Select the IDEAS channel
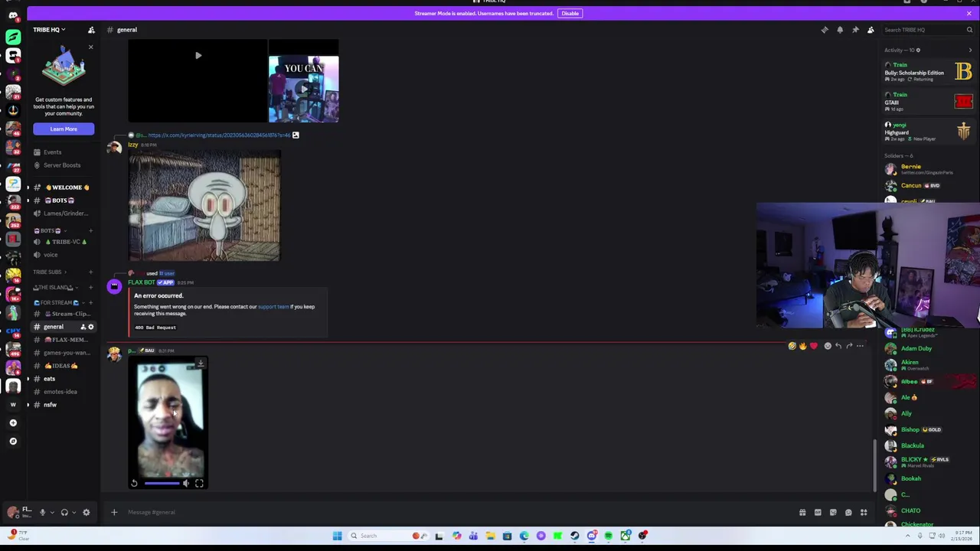Screen dimensions: 980x551 (63, 366)
